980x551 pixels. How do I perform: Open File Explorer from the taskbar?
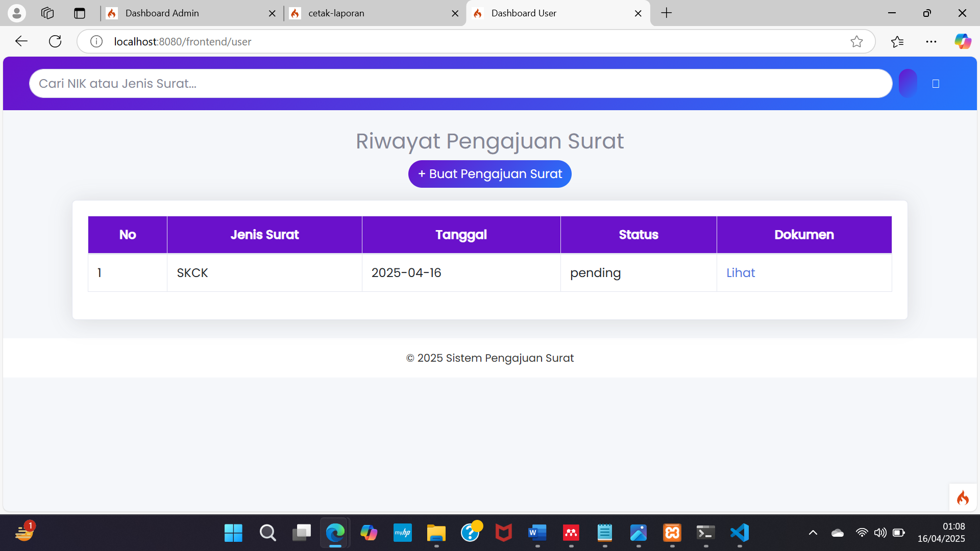[436, 533]
